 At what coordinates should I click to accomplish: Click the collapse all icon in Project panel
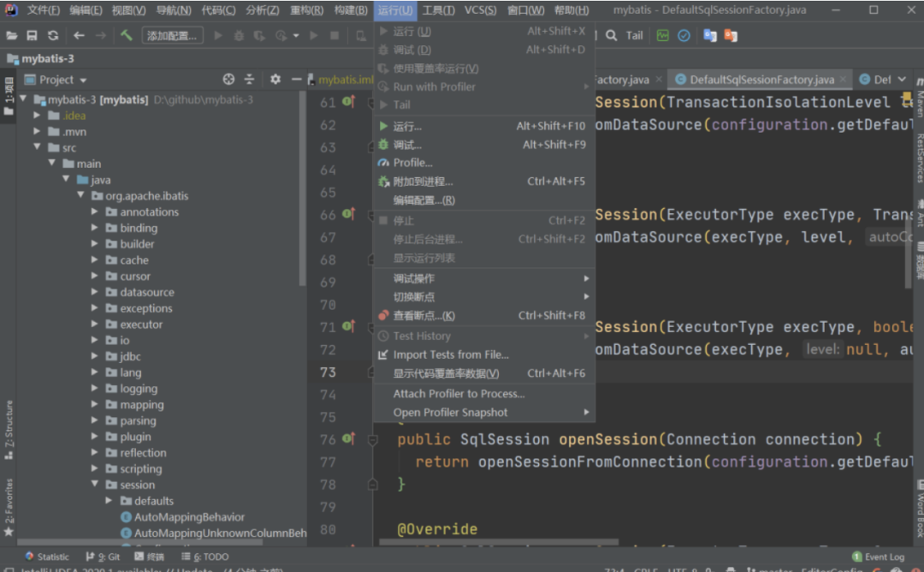pyautogui.click(x=249, y=79)
